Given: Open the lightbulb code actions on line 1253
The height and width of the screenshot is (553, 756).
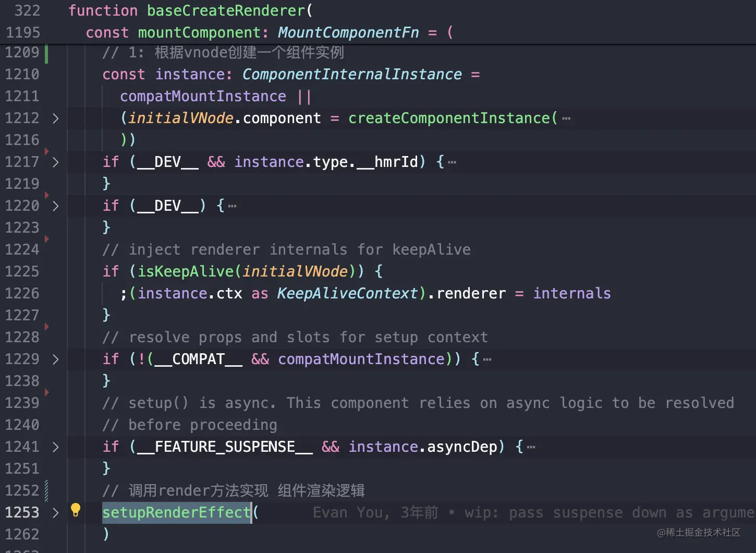Looking at the screenshot, I should [76, 510].
